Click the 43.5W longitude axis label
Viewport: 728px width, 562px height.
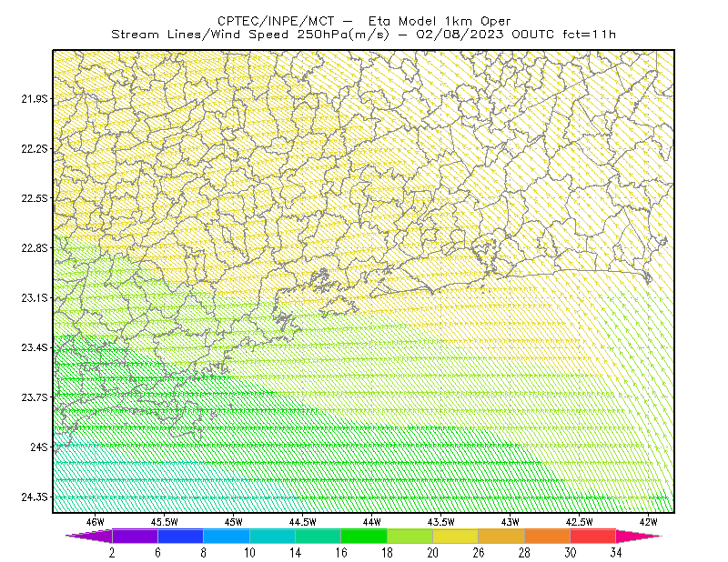pyautogui.click(x=441, y=522)
